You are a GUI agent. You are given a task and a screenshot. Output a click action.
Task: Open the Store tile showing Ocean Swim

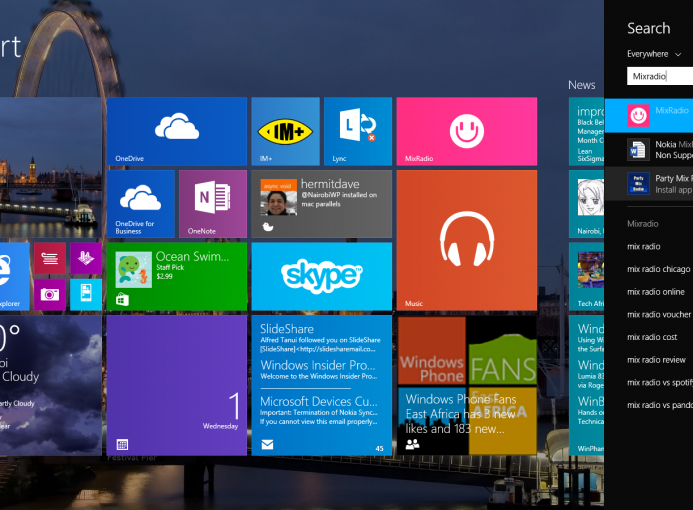(x=176, y=276)
